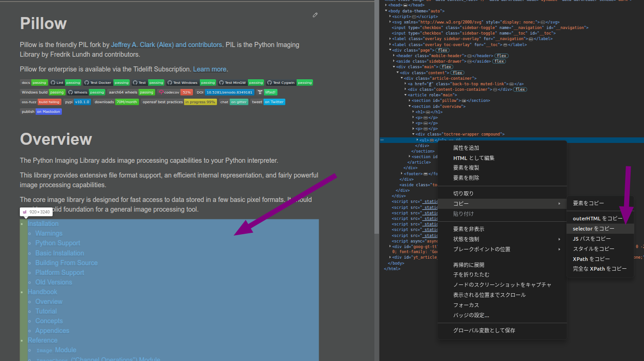
Task: Open the Lint passing badge
Action: click(65, 83)
